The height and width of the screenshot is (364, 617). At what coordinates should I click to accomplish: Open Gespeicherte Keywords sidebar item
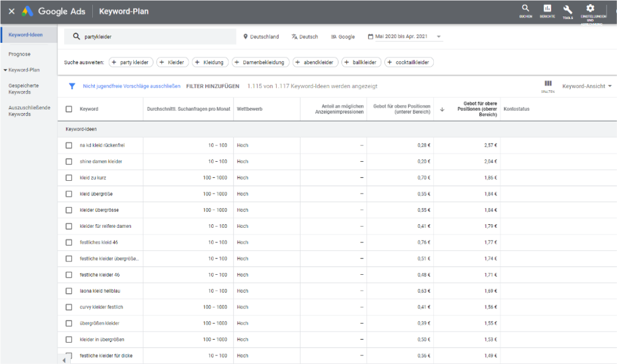pos(24,89)
